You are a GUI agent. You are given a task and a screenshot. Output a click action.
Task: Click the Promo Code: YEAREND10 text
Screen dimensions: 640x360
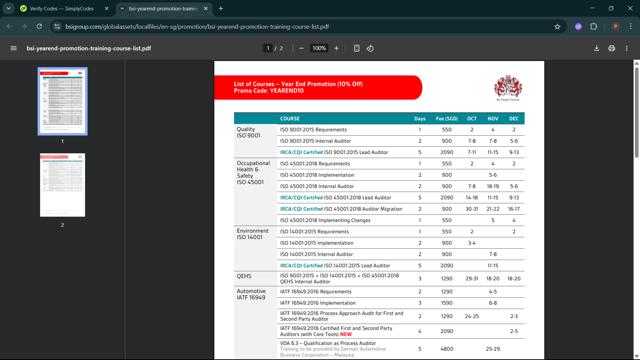click(x=269, y=91)
